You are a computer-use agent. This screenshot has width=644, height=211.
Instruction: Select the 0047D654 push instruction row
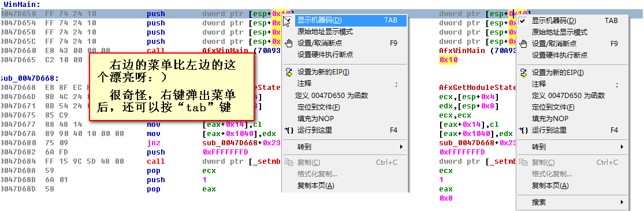(142, 23)
